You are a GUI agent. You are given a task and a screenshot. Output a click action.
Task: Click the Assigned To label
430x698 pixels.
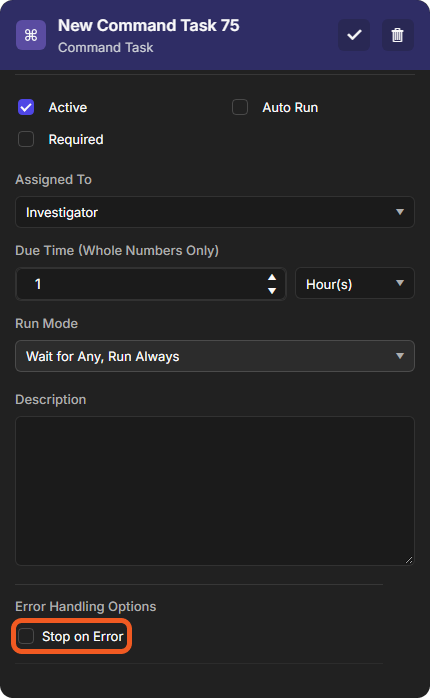pos(53,179)
